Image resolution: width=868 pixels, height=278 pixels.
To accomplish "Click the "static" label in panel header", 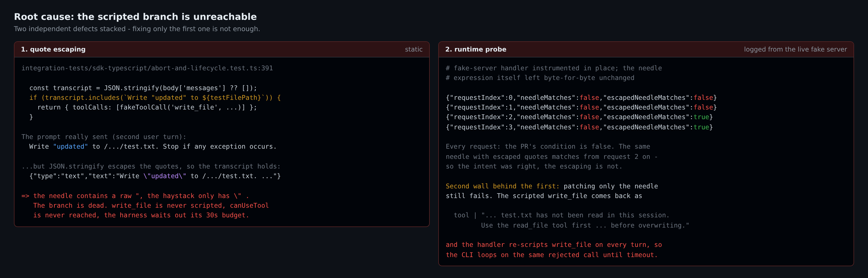I will (x=413, y=49).
